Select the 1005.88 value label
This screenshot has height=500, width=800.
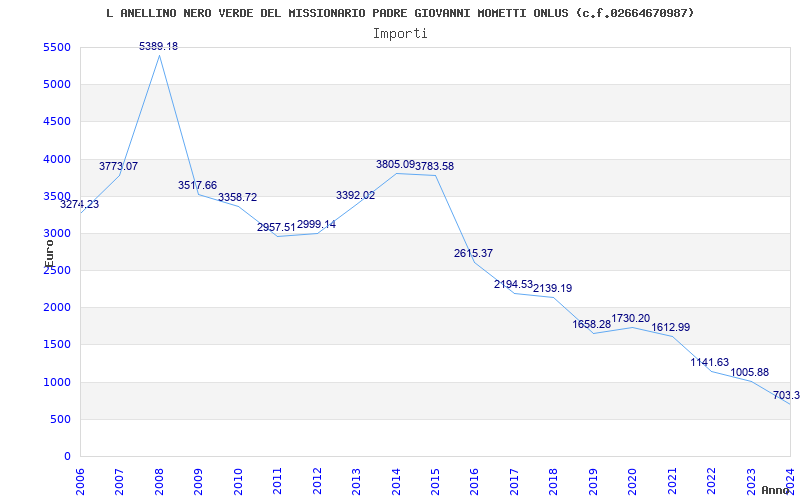(749, 372)
